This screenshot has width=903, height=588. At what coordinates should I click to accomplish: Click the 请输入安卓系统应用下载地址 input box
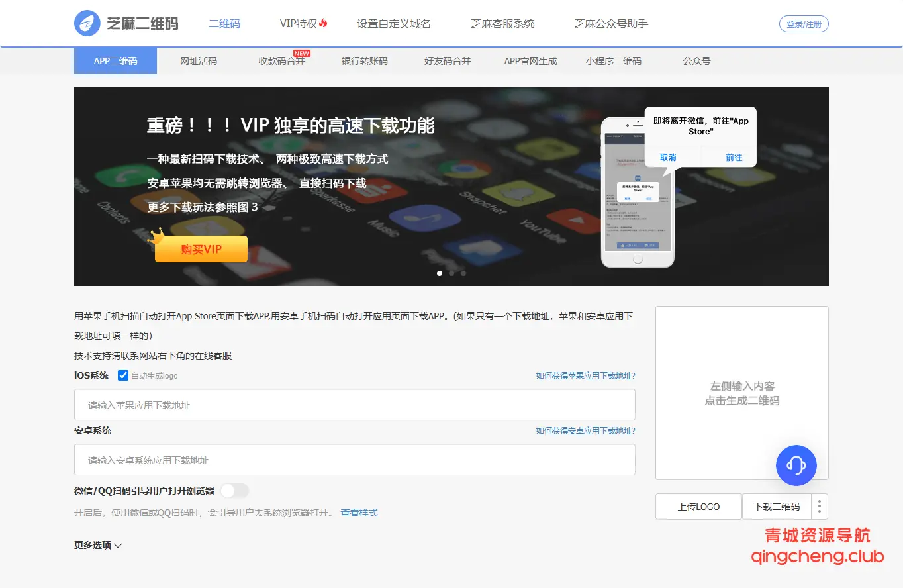[x=354, y=460]
